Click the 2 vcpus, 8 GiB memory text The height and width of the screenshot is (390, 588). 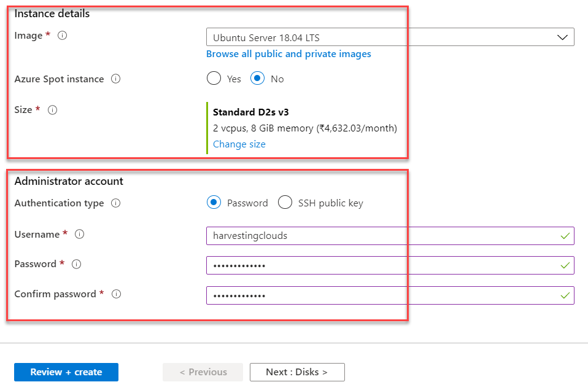point(305,128)
